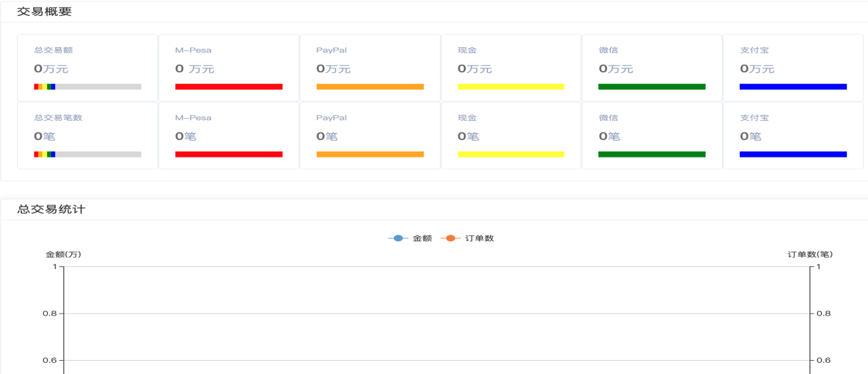Click the 总交易笔数 multicolor progress bar
Screen dimensions: 868x374
(x=88, y=154)
